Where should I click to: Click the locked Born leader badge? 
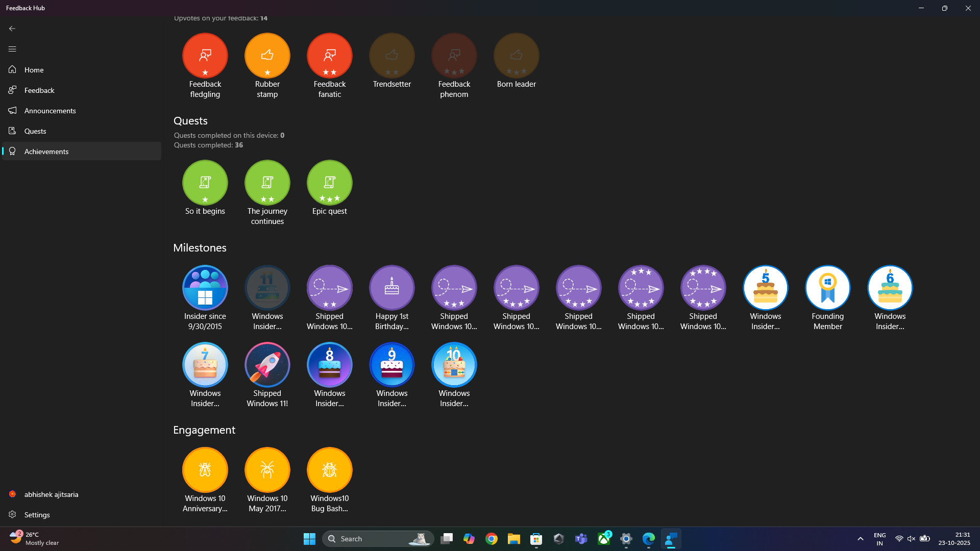click(517, 56)
